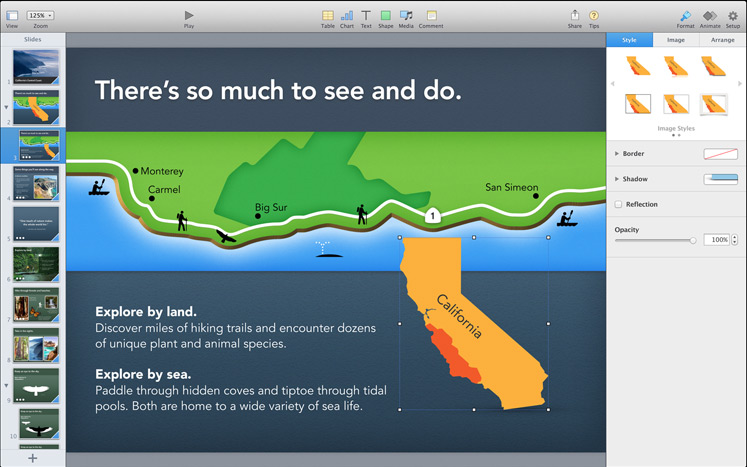Select the kayaker icon near San Simeon

coord(567,218)
